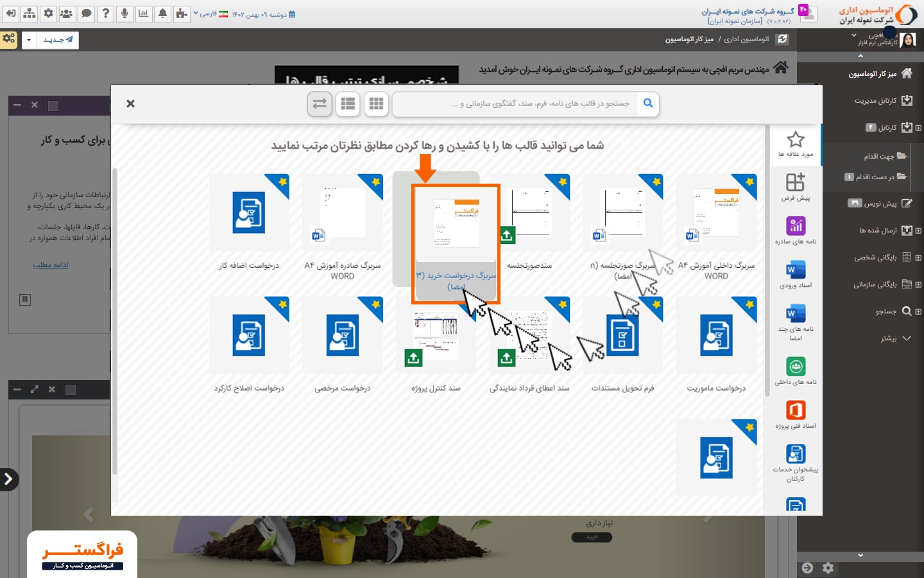Open the dropdown arrow beside 'جدید' button

[29, 40]
